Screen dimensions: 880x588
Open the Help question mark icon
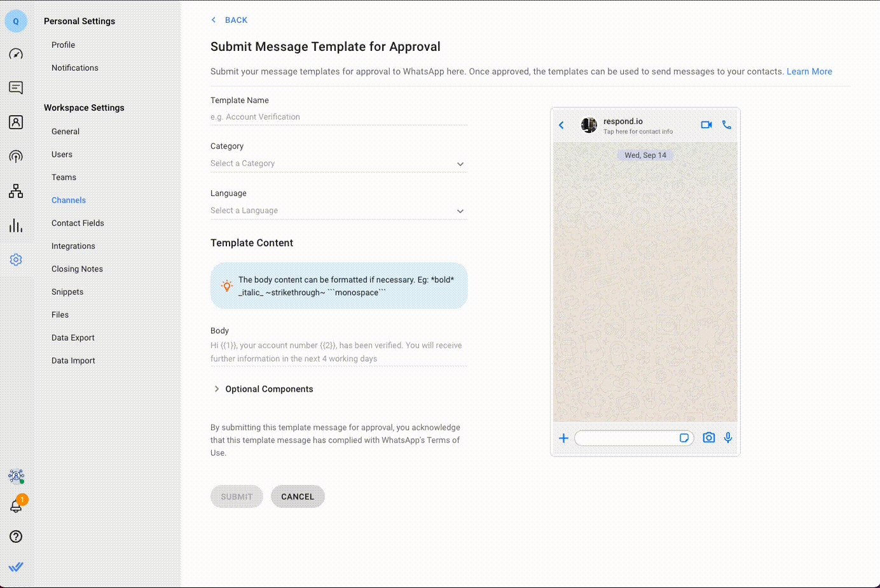pos(16,537)
